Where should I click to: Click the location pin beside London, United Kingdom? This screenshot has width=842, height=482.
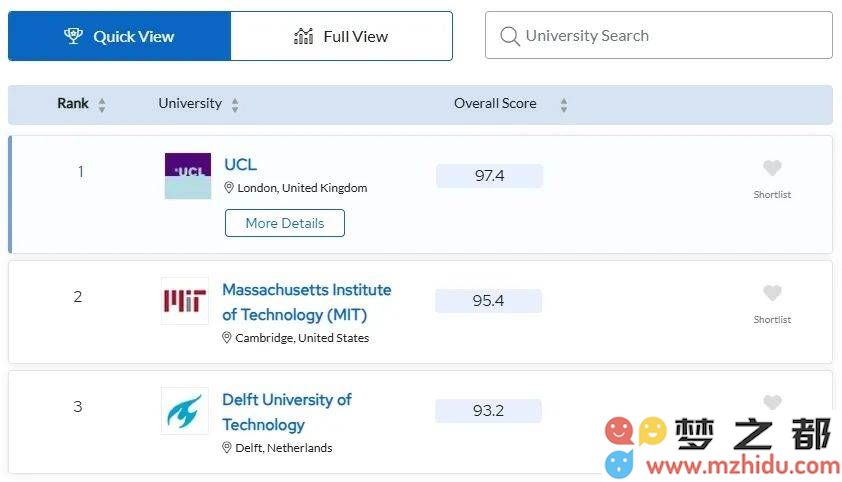(229, 187)
